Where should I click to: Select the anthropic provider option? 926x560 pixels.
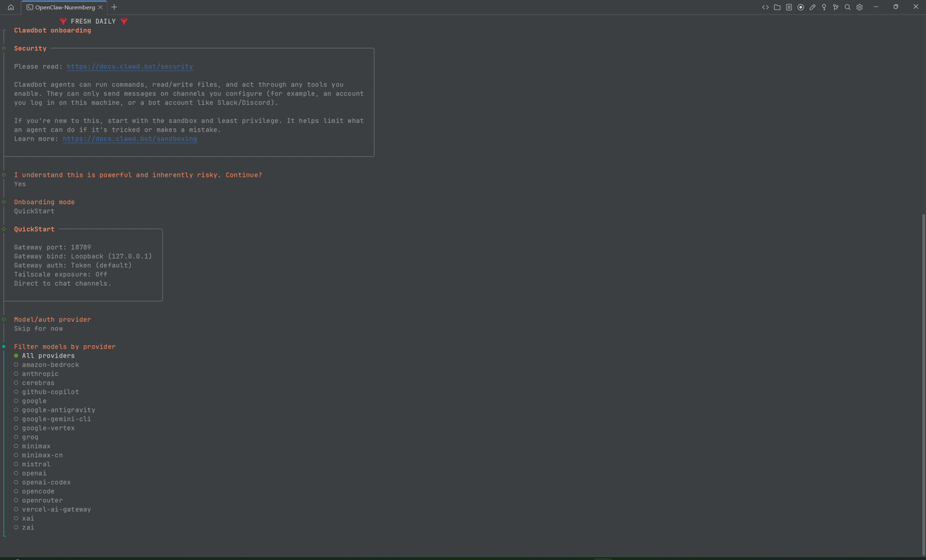point(36,374)
